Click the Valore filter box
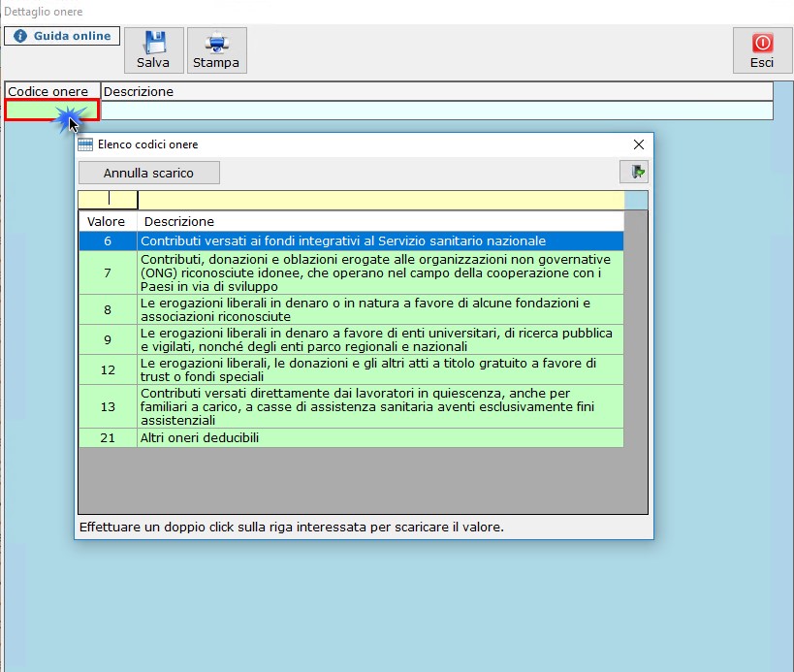 (x=108, y=200)
